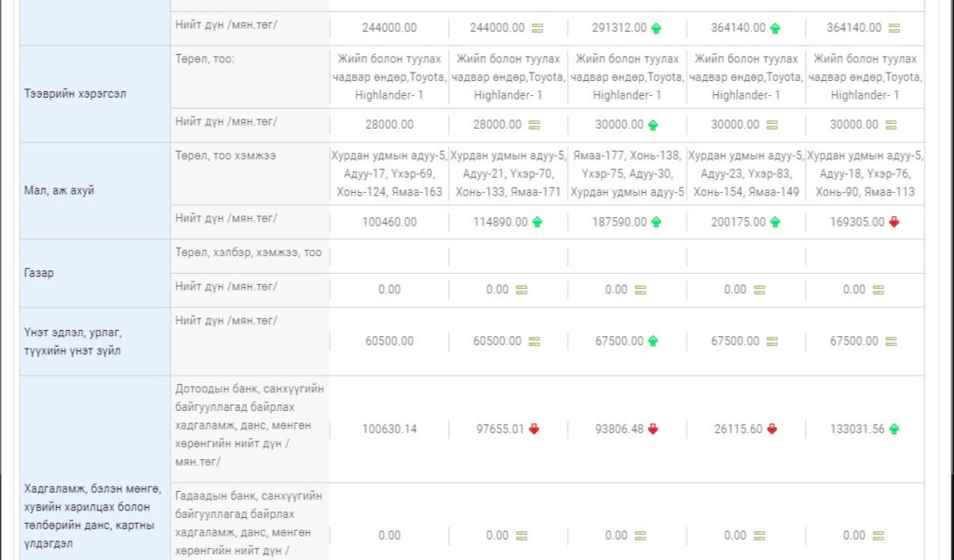Click the equal sign icon beside 244000.00

[535, 28]
